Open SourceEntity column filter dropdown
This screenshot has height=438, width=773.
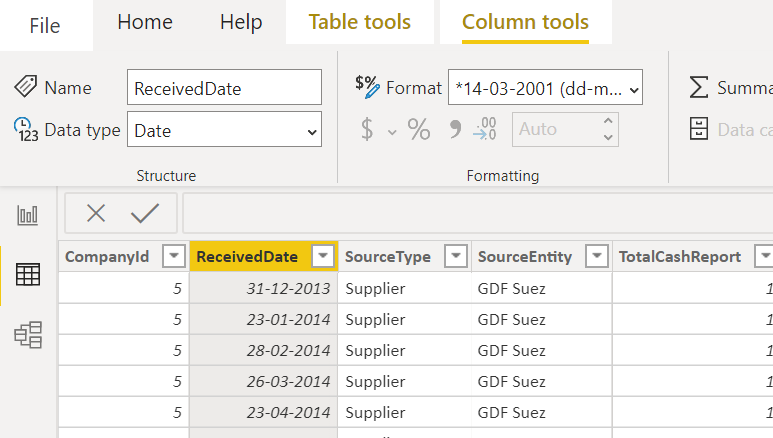pos(597,256)
